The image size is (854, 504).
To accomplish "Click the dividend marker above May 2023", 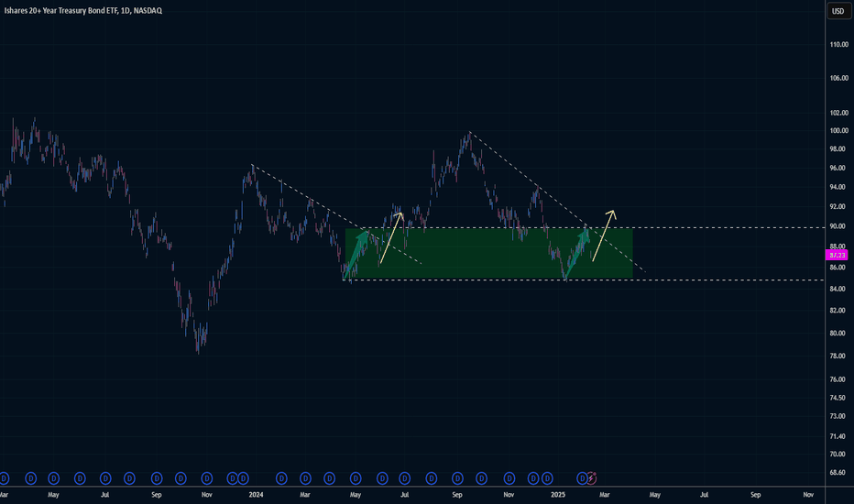I will click(x=53, y=478).
